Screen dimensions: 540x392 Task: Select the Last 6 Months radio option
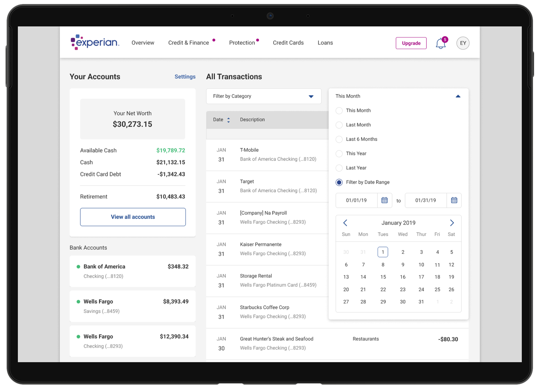339,139
